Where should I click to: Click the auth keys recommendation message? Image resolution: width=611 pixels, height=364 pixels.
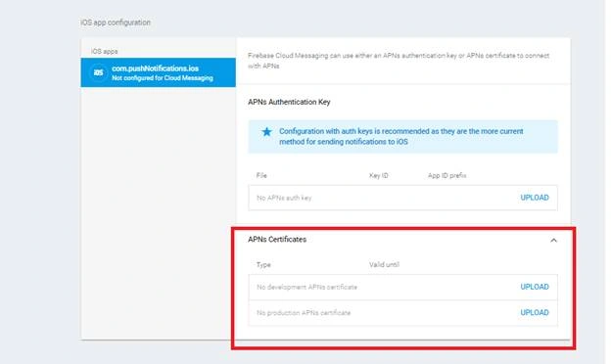pos(401,137)
